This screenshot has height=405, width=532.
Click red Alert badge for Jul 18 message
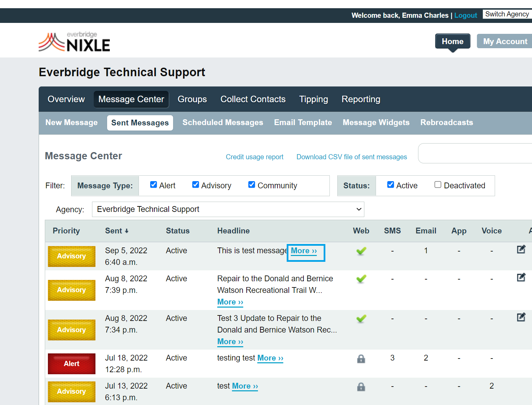72,364
